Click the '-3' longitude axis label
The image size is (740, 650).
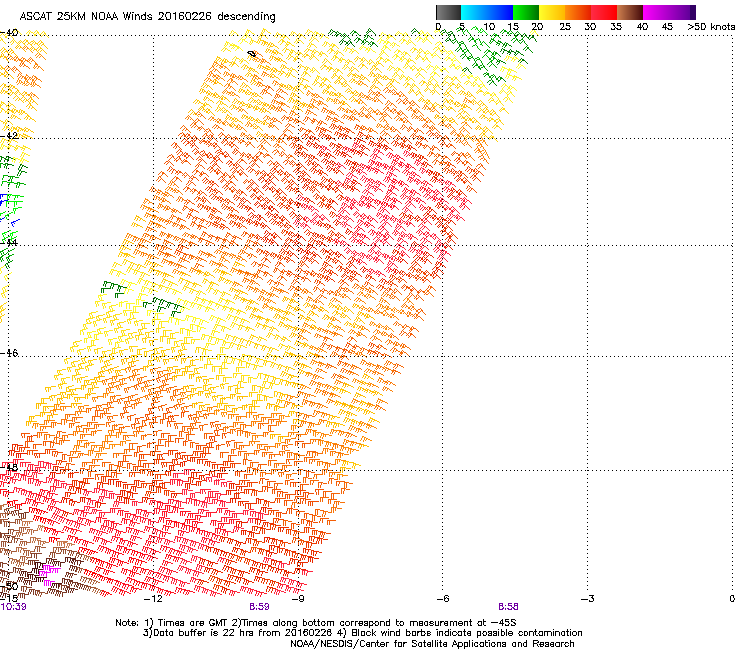[587, 599]
